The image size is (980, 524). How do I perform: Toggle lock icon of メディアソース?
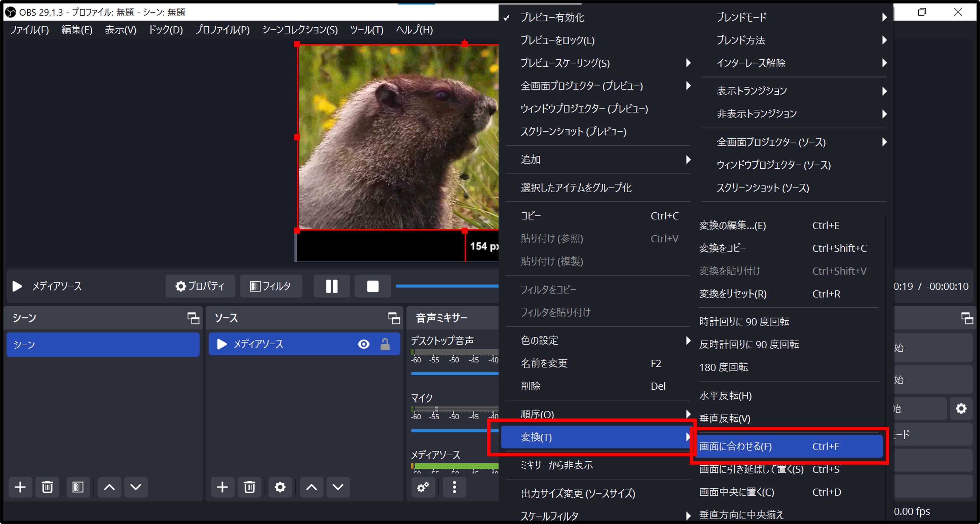point(385,344)
